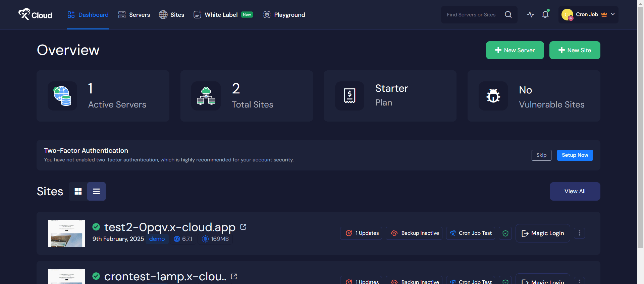This screenshot has height=284, width=644.
Task: Open White Label section
Action: pos(223,15)
